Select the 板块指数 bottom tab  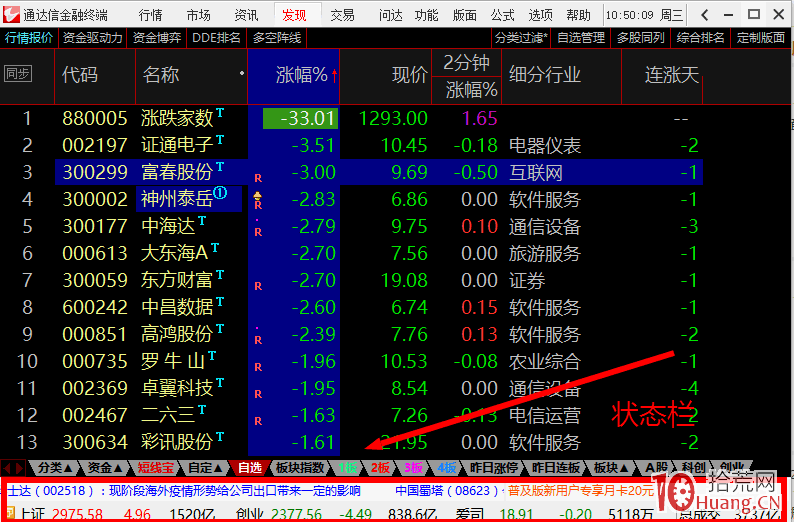pos(300,467)
